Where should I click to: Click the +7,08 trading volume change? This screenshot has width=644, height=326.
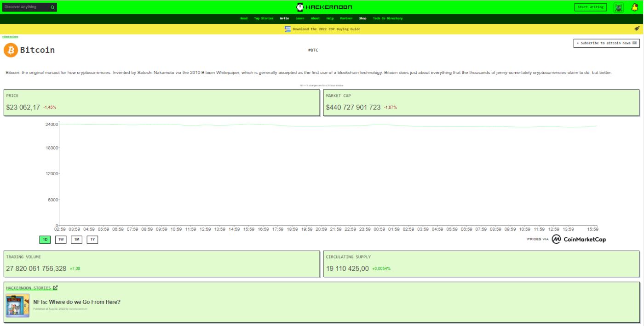pyautogui.click(x=75, y=269)
